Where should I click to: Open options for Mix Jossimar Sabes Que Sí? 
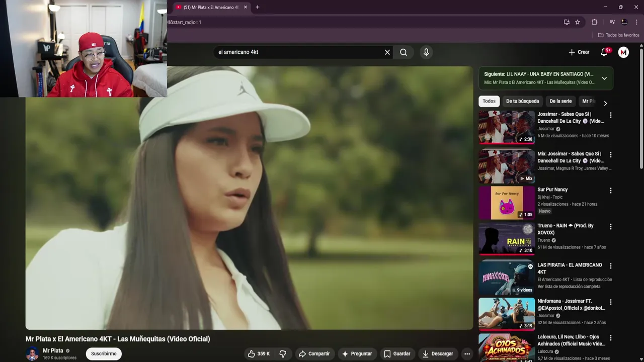point(611,155)
